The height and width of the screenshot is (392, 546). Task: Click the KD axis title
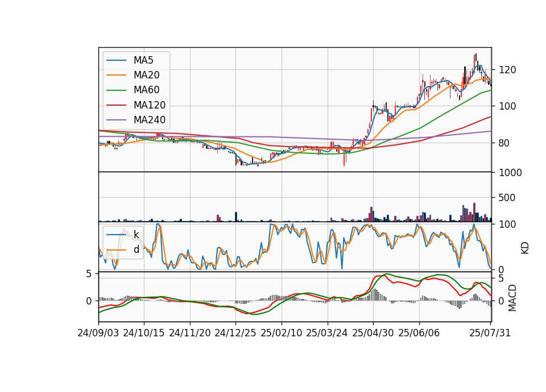point(525,248)
